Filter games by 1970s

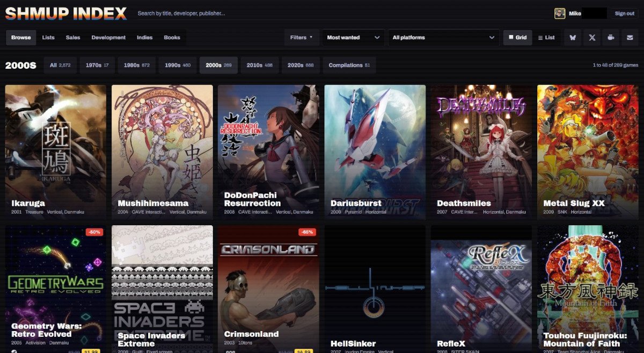tap(97, 65)
